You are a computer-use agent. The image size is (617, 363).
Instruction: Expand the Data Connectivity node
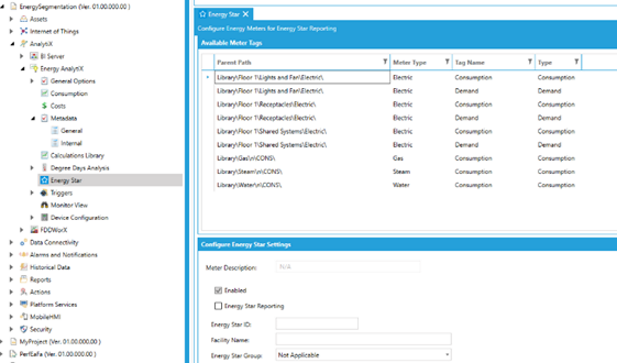[x=11, y=242]
